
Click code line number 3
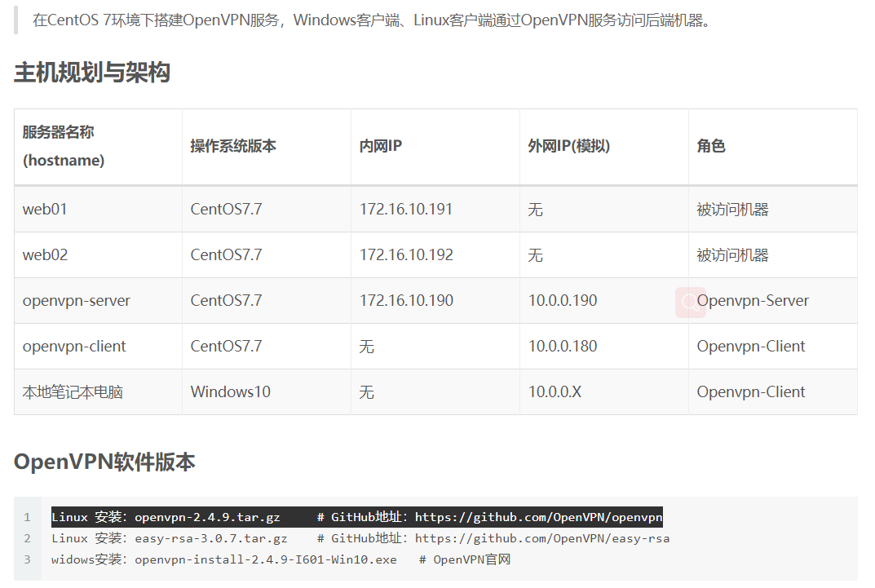27,559
